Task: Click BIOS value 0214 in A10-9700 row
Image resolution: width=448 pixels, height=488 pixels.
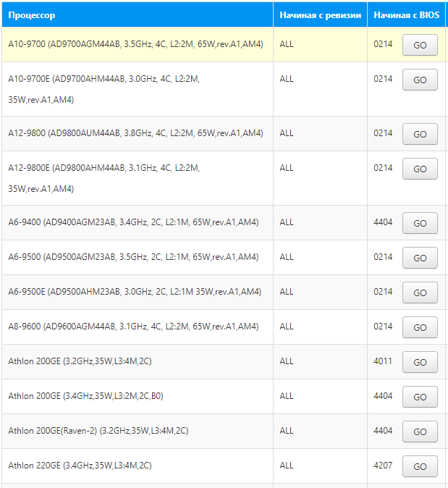Action: pyautogui.click(x=383, y=44)
